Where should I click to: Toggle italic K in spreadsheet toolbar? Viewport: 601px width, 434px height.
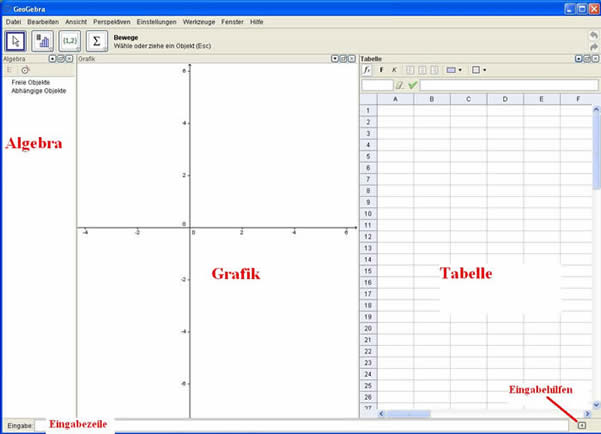coord(394,70)
